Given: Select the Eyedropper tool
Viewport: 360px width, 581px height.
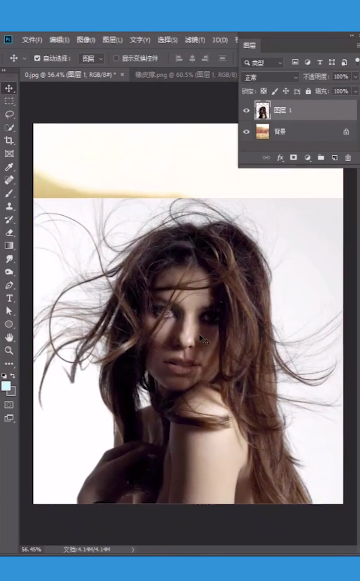Looking at the screenshot, I should (x=9, y=167).
